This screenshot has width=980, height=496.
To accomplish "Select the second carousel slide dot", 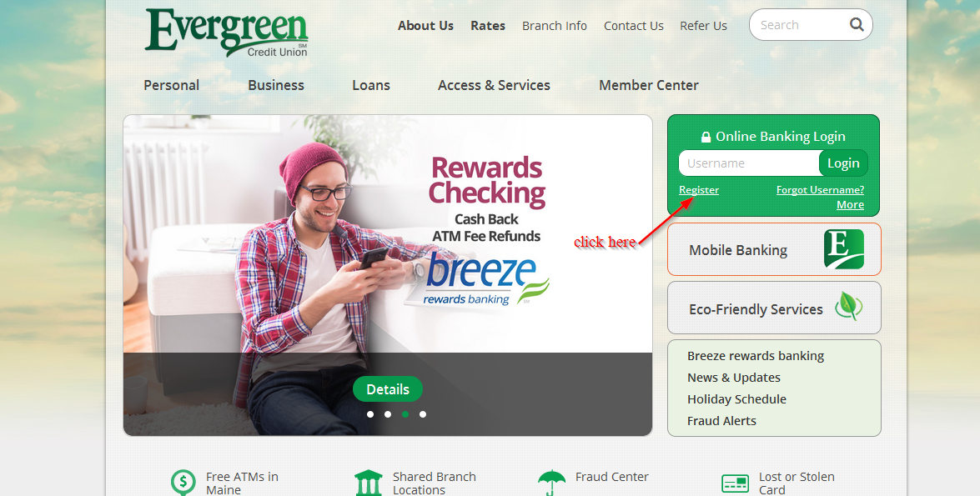I will [388, 414].
